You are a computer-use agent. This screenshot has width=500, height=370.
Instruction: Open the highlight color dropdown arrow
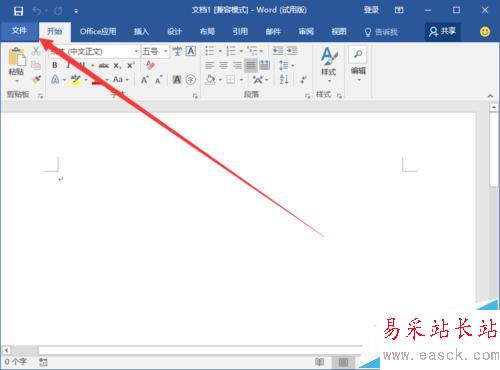coord(86,80)
